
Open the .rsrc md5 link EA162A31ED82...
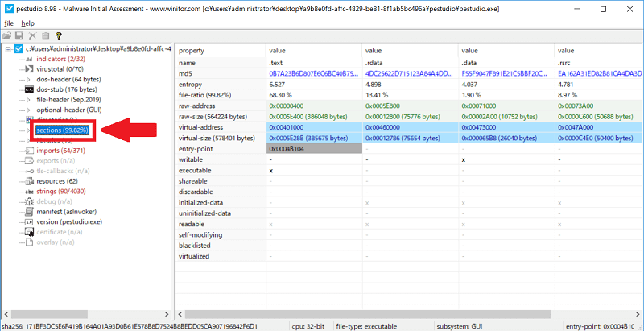tap(599, 73)
